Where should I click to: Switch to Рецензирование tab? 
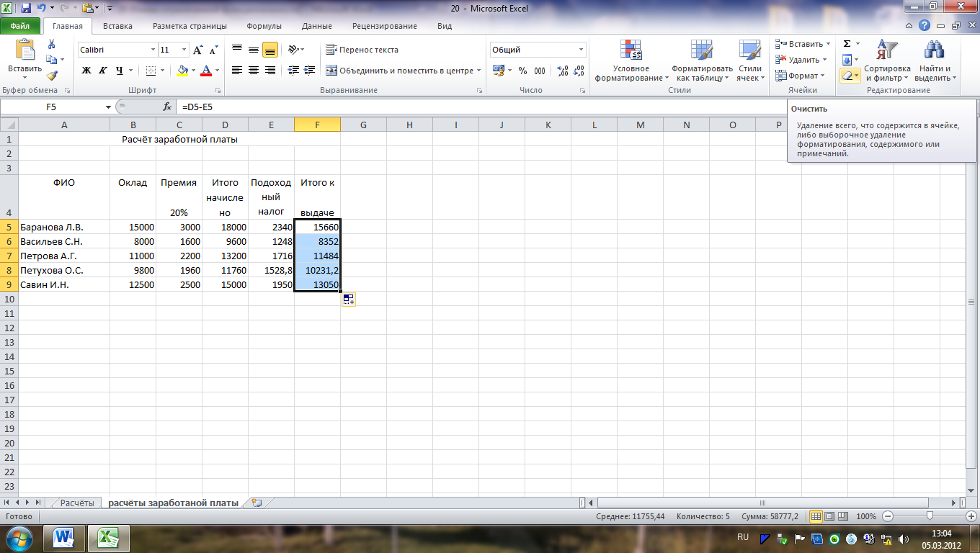tap(384, 26)
